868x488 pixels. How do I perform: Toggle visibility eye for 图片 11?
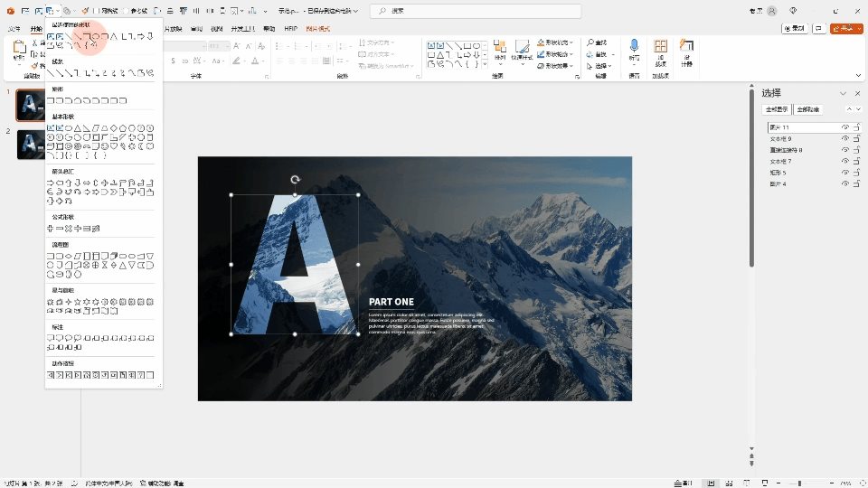tap(845, 127)
